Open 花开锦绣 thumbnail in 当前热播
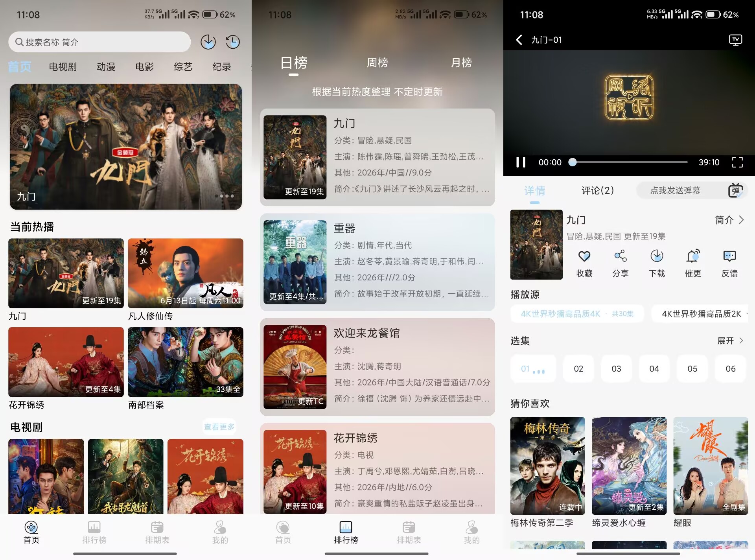755x560 pixels. (66, 362)
